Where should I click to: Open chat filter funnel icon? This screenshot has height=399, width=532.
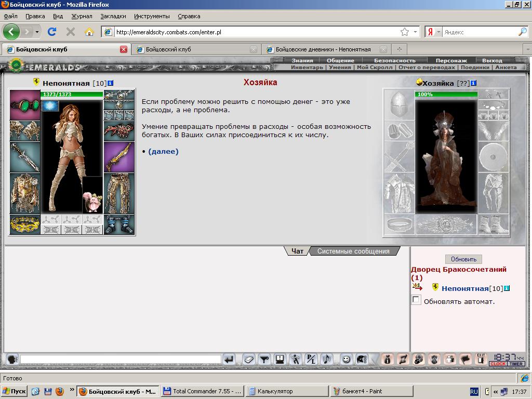(264, 360)
